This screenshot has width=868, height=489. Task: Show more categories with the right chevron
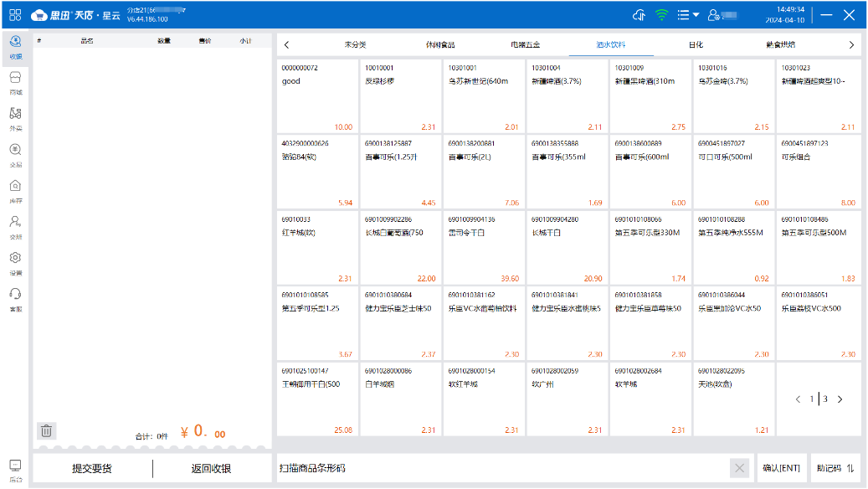click(851, 45)
